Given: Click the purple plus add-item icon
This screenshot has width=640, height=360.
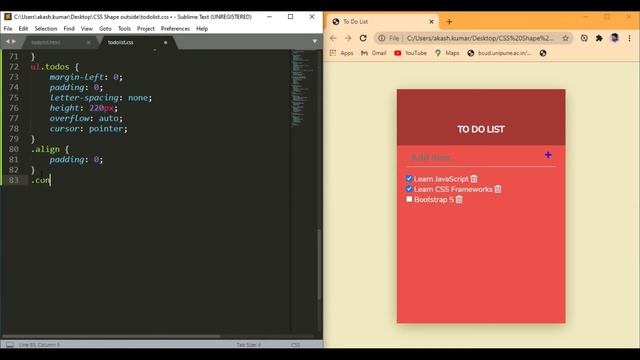Looking at the screenshot, I should click(548, 155).
